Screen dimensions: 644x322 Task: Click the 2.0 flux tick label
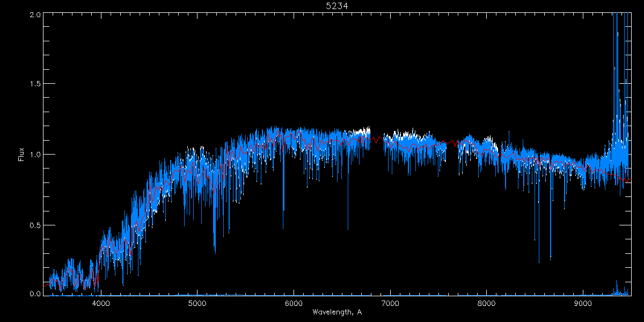[35, 14]
